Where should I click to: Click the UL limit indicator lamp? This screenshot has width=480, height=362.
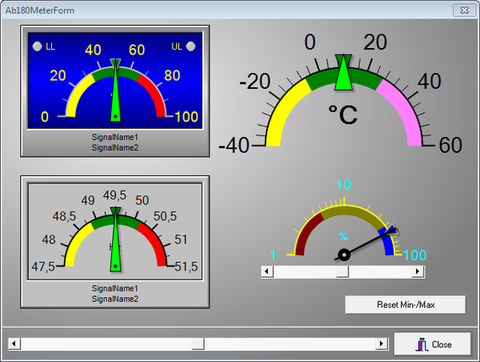point(191,46)
